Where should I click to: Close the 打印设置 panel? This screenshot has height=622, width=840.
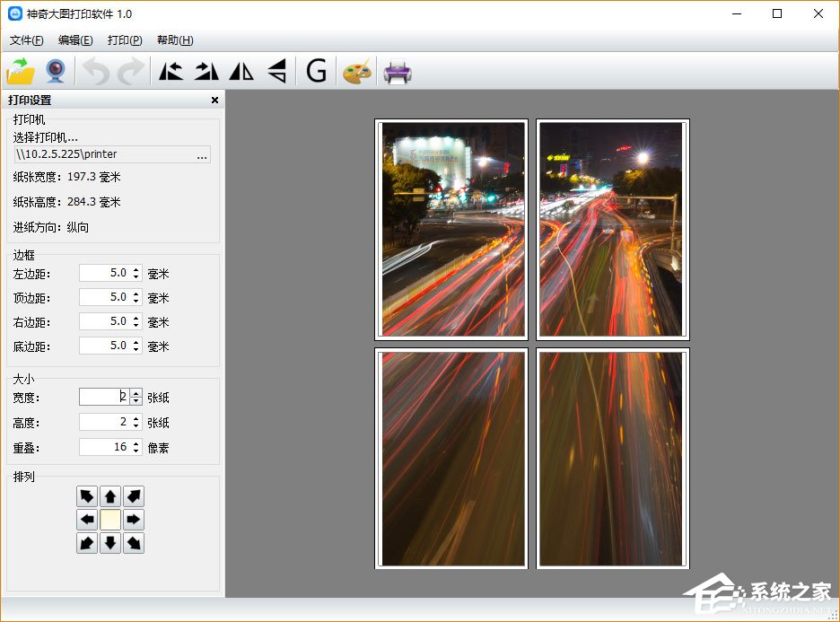[214, 101]
